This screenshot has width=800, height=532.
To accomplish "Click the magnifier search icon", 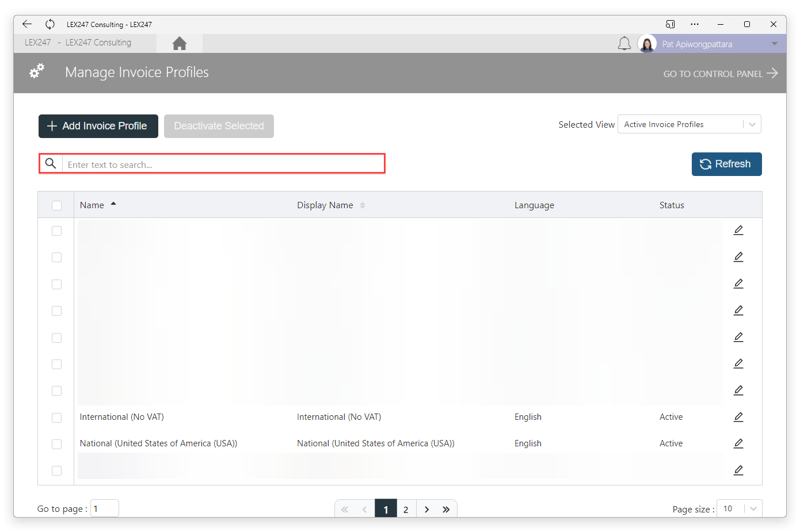I will click(51, 163).
